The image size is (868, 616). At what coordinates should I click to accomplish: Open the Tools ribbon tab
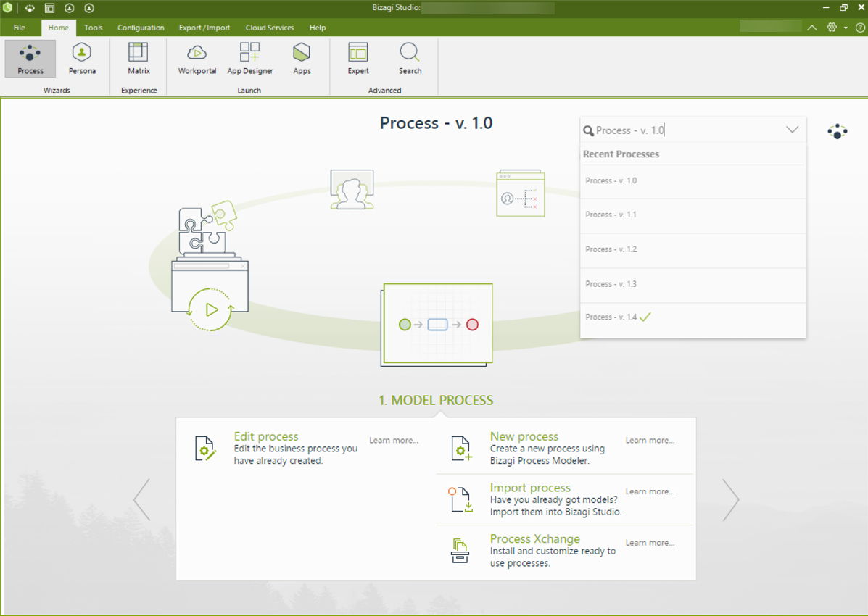[x=93, y=28]
